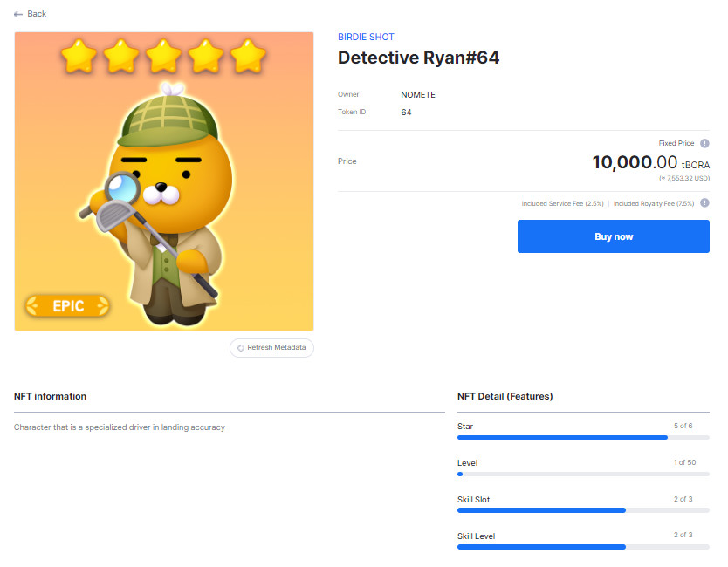Screen dimensions: 728x567
Task: Click the '1 of 50' Level value
Action: (x=685, y=462)
